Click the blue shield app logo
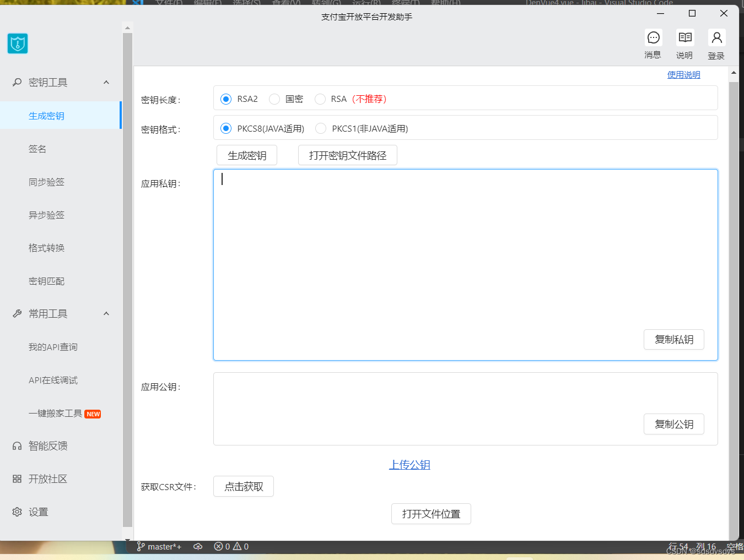The height and width of the screenshot is (560, 744). [x=18, y=44]
